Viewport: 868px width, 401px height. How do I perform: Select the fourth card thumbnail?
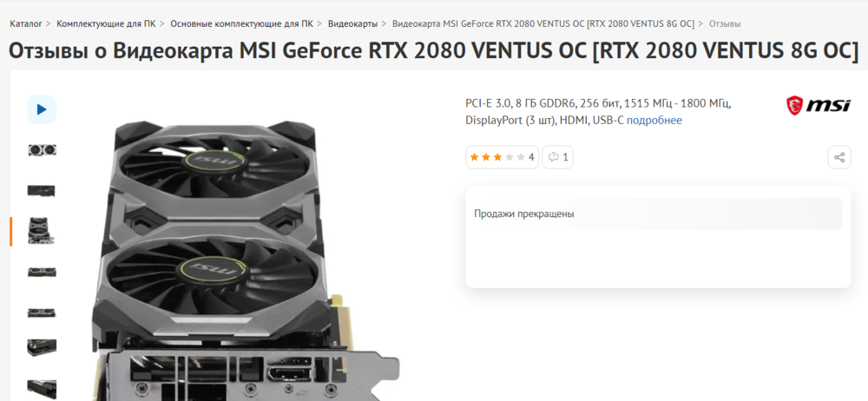click(42, 272)
